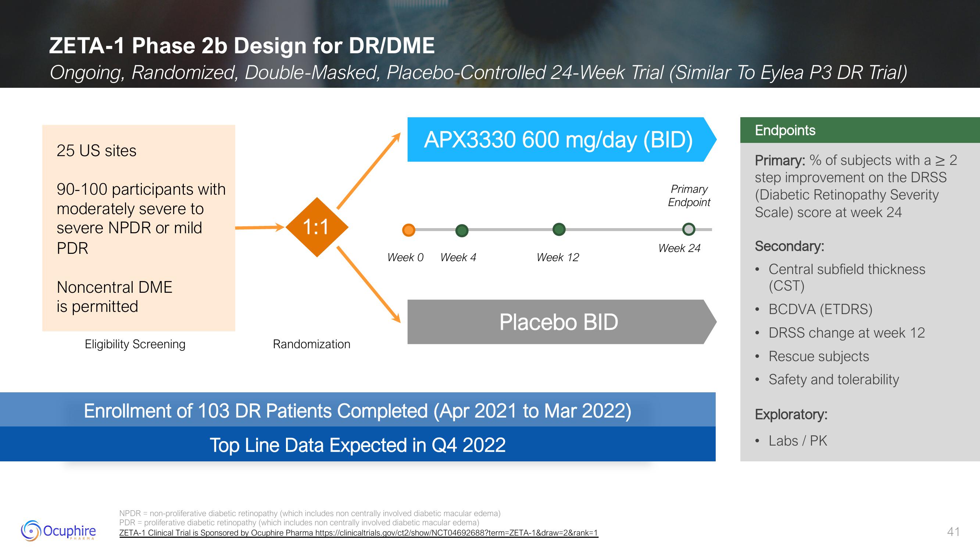Click the 'Week 4' label
The height and width of the screenshot is (551, 980).
(x=458, y=258)
